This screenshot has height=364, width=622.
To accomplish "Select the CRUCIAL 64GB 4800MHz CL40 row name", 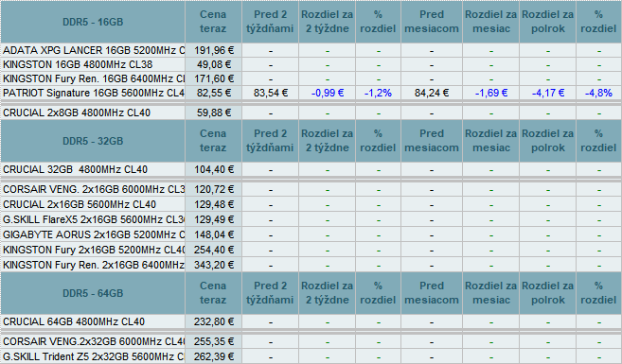I will coord(93,321).
